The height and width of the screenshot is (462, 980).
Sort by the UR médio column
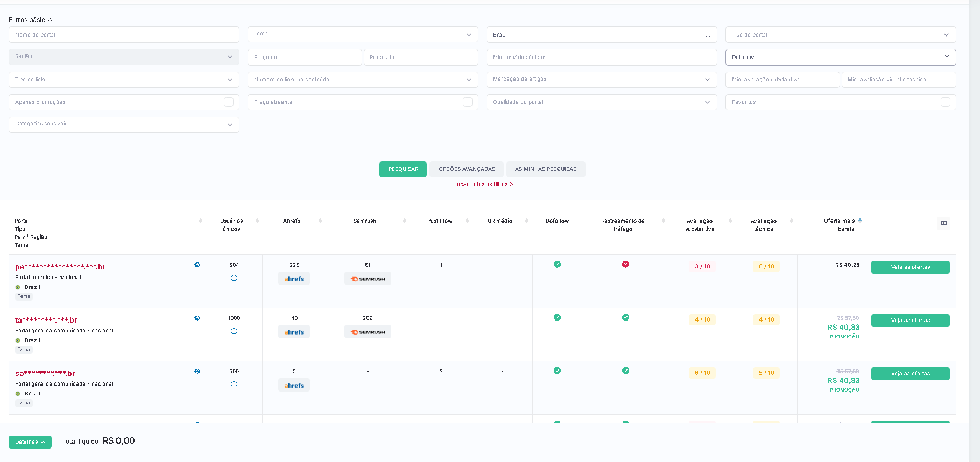pyautogui.click(x=527, y=221)
